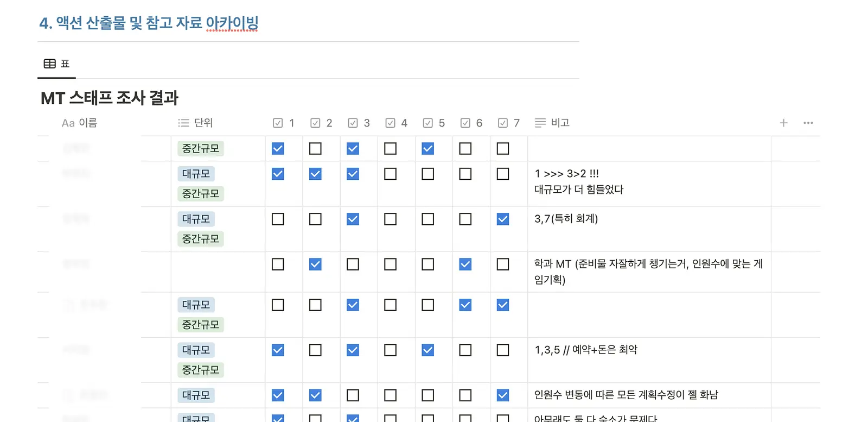Click the 단위 multi-select column icon
The width and height of the screenshot is (868, 422).
coord(183,123)
